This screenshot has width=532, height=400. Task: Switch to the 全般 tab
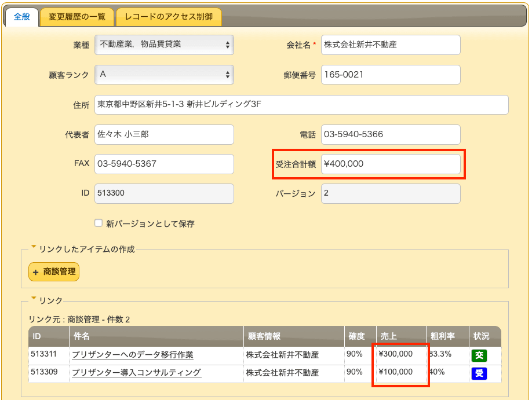point(21,17)
